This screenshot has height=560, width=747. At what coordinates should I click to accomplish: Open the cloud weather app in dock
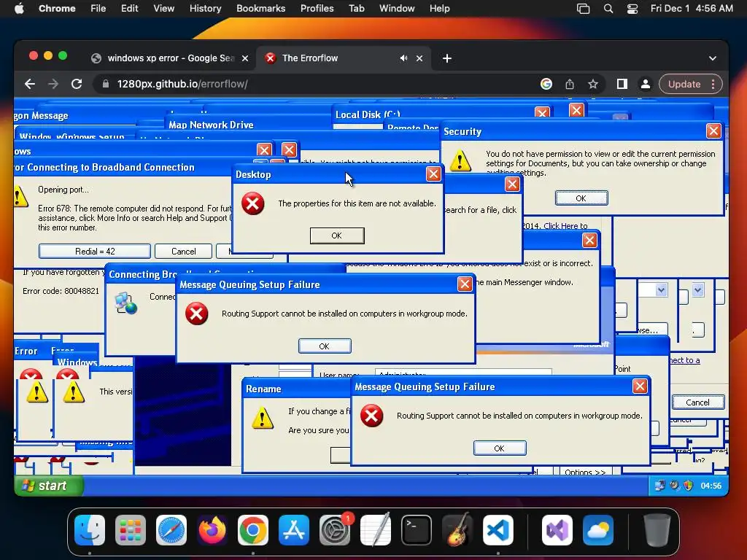598,530
